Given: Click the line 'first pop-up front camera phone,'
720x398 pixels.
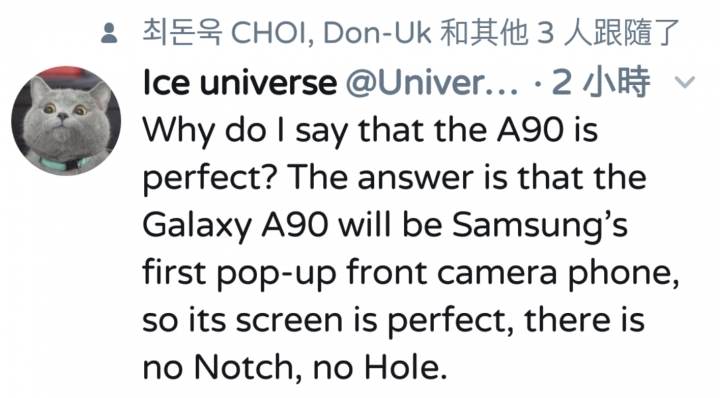Looking at the screenshot, I should point(411,273).
